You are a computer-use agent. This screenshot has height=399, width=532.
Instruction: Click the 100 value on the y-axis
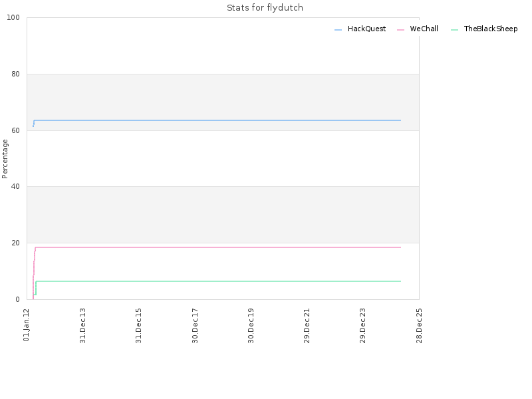click(x=13, y=18)
